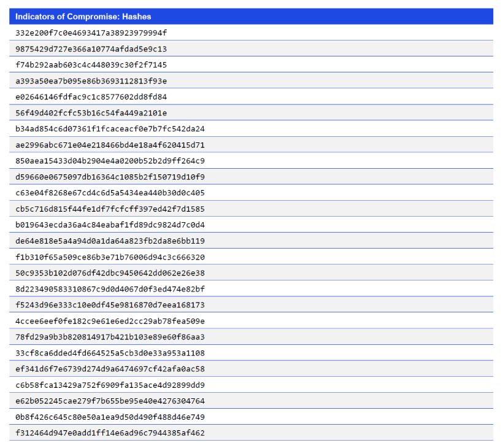Click the hash beginning with b34ad854
The image size is (503, 448).
[110, 128]
